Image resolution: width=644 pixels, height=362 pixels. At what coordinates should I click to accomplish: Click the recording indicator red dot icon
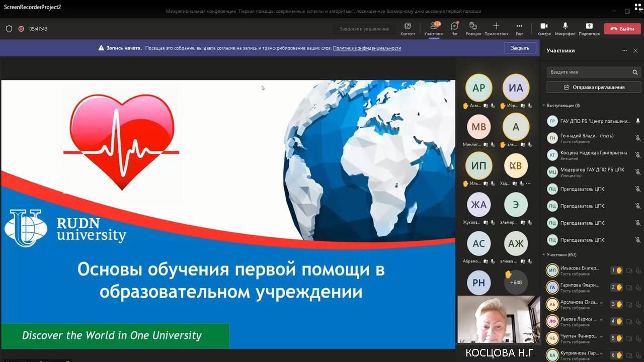(21, 29)
